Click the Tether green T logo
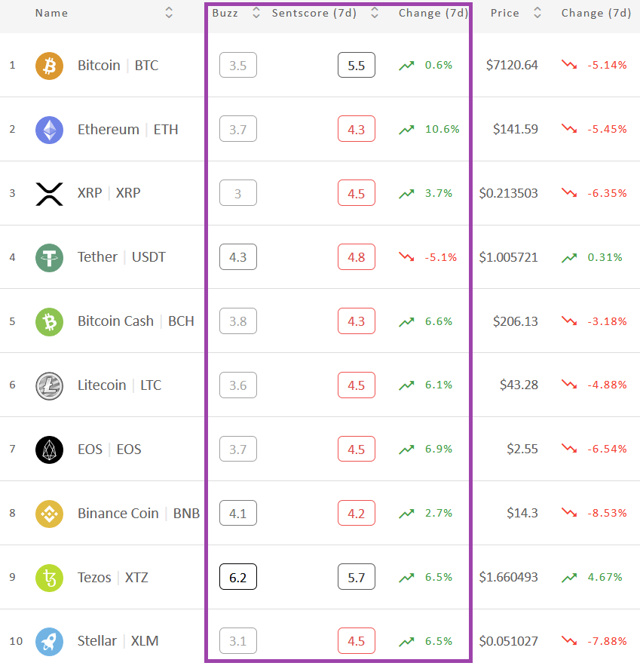 pos(49,258)
